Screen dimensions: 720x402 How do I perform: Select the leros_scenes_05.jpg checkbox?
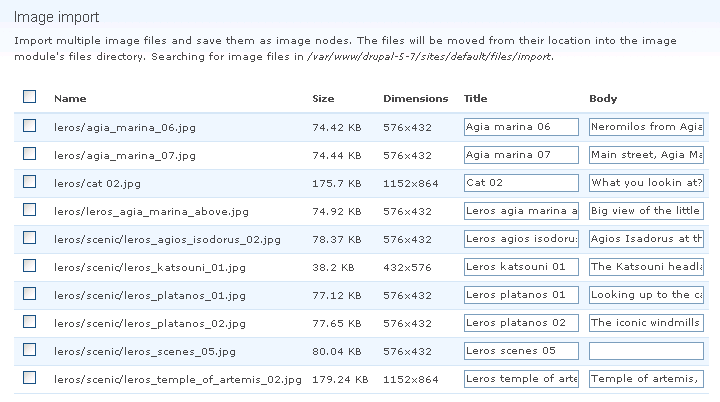pyautogui.click(x=29, y=350)
